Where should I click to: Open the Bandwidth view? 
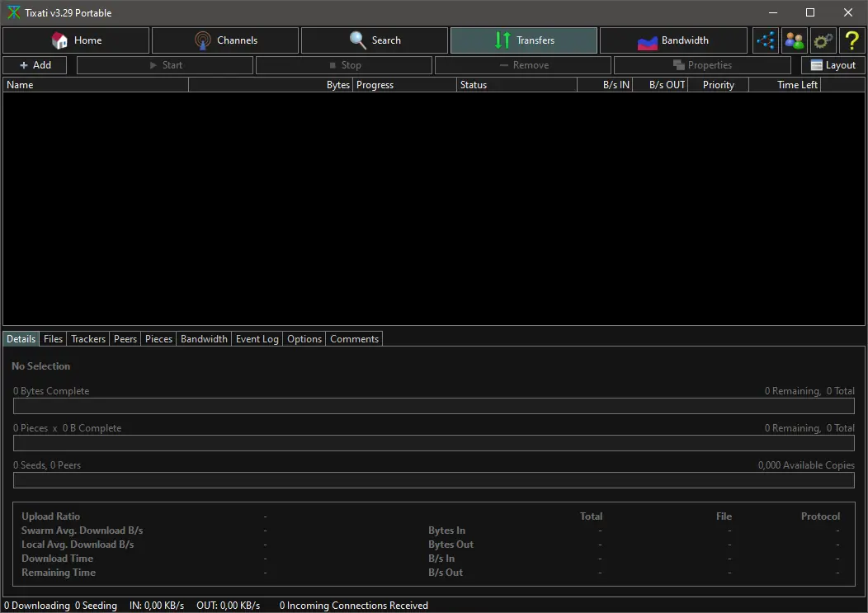tap(673, 40)
